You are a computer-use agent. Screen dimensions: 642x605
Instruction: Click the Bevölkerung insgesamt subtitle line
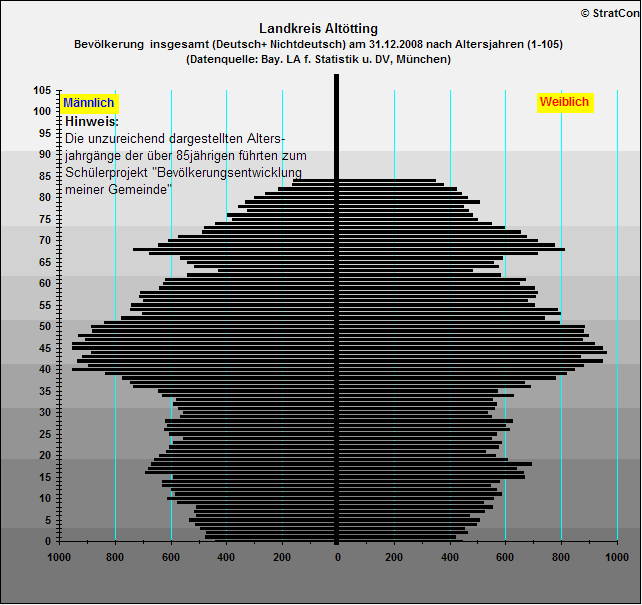click(x=319, y=44)
